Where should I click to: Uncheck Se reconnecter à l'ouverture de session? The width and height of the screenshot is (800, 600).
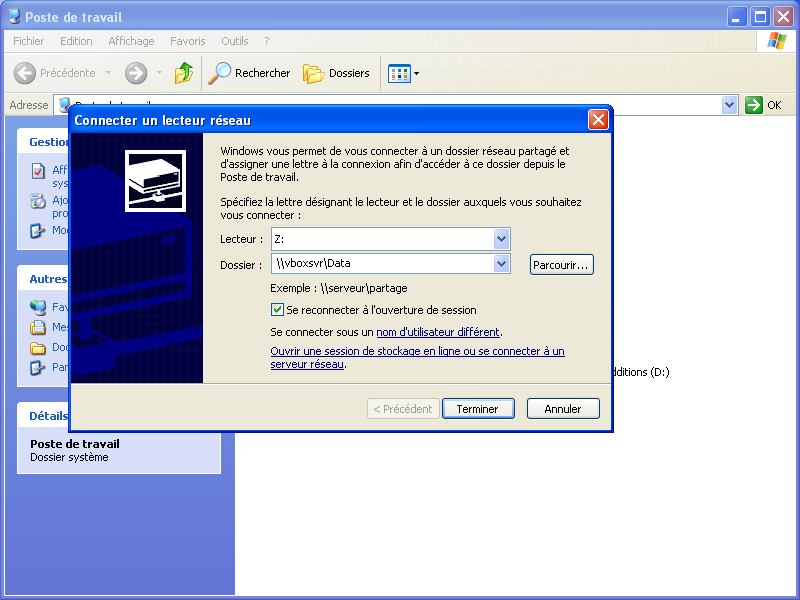[x=278, y=310]
